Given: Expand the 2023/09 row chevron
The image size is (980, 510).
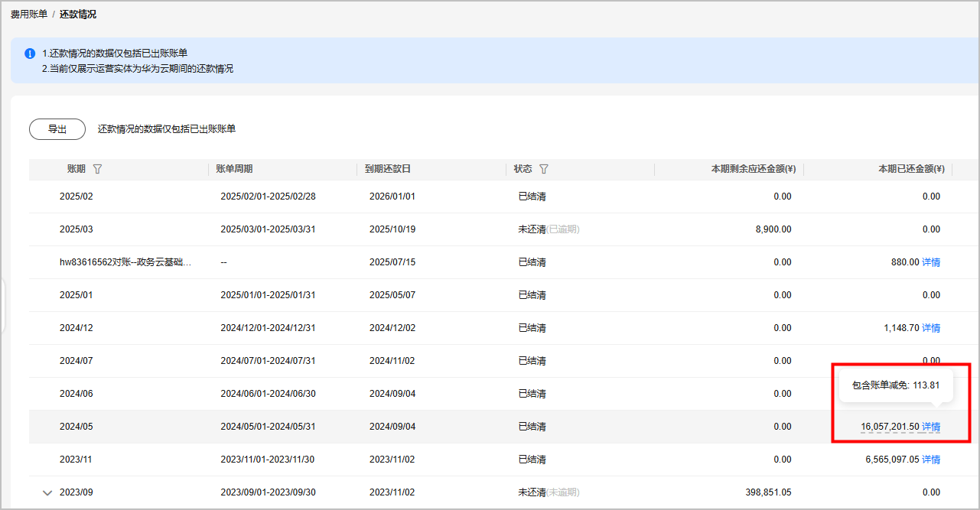Looking at the screenshot, I should point(47,493).
